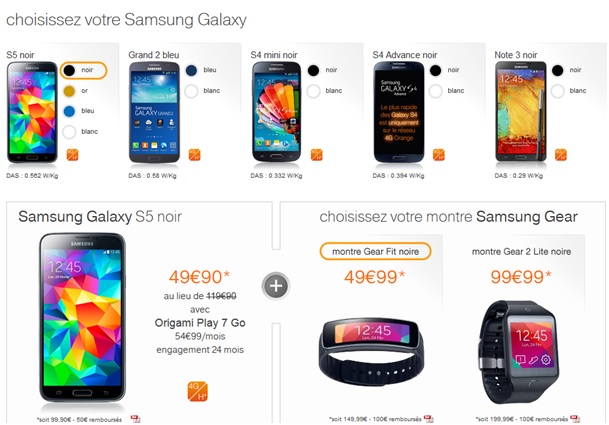
Task: Click the orange 4G badge beside the Note 3 phone
Action: pyautogui.click(x=561, y=155)
